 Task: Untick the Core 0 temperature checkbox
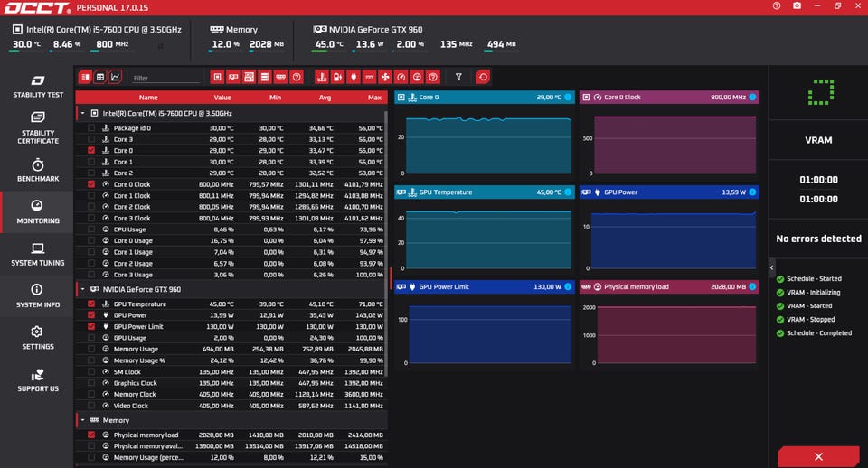coord(90,151)
